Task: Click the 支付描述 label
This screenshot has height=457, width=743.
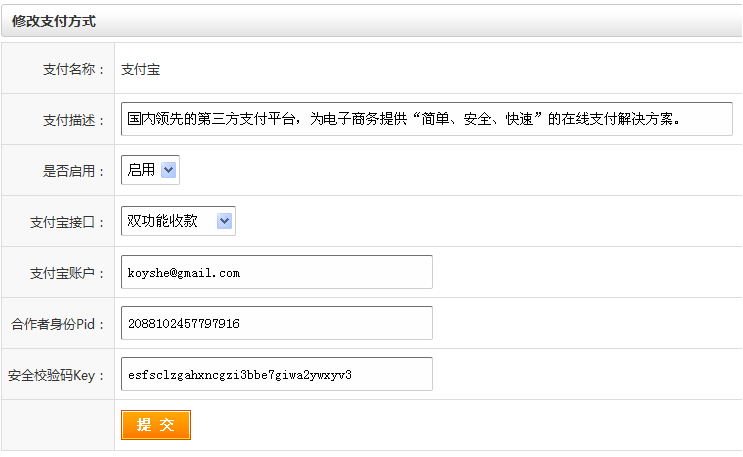Action: (73, 120)
